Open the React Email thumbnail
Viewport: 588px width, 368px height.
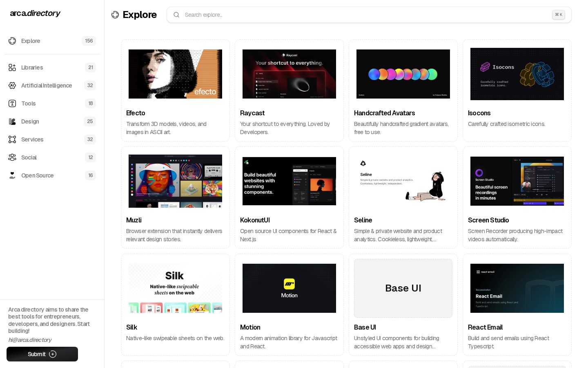(x=517, y=288)
